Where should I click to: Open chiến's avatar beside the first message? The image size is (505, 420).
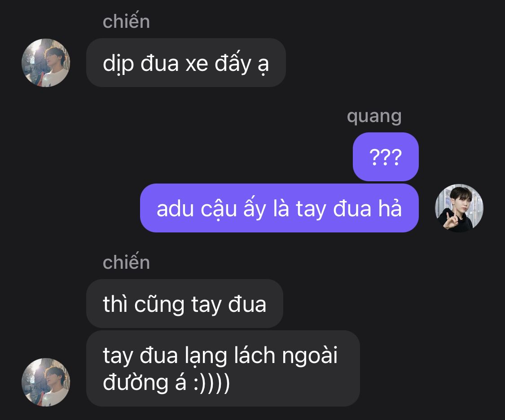coord(46,63)
